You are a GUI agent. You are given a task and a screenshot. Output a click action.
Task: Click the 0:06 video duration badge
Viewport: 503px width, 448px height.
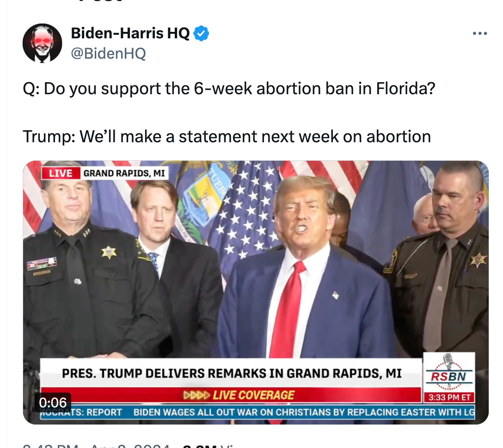point(53,402)
